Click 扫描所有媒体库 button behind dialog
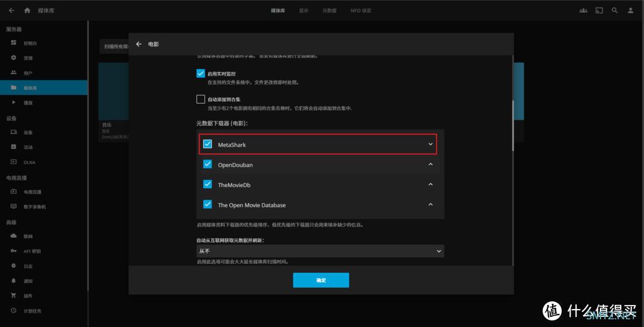 coord(114,46)
